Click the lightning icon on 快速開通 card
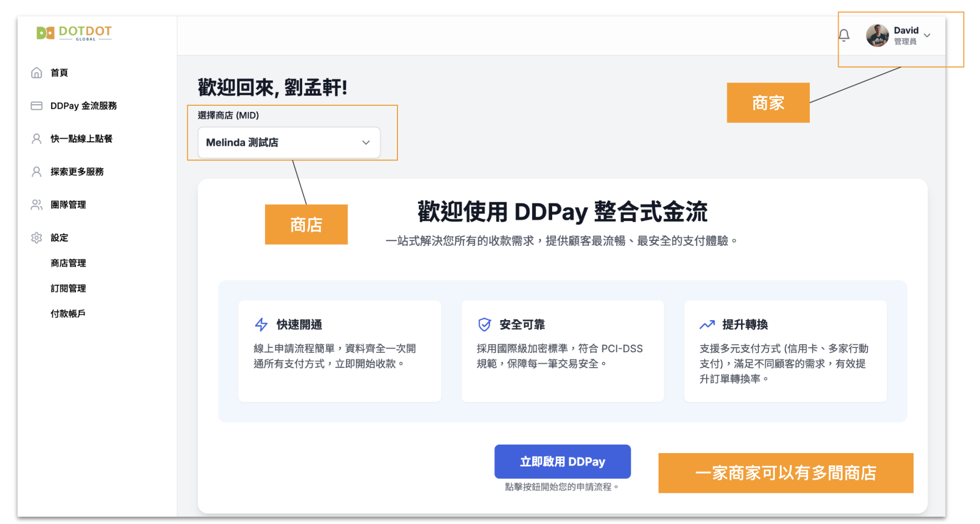 (x=261, y=325)
